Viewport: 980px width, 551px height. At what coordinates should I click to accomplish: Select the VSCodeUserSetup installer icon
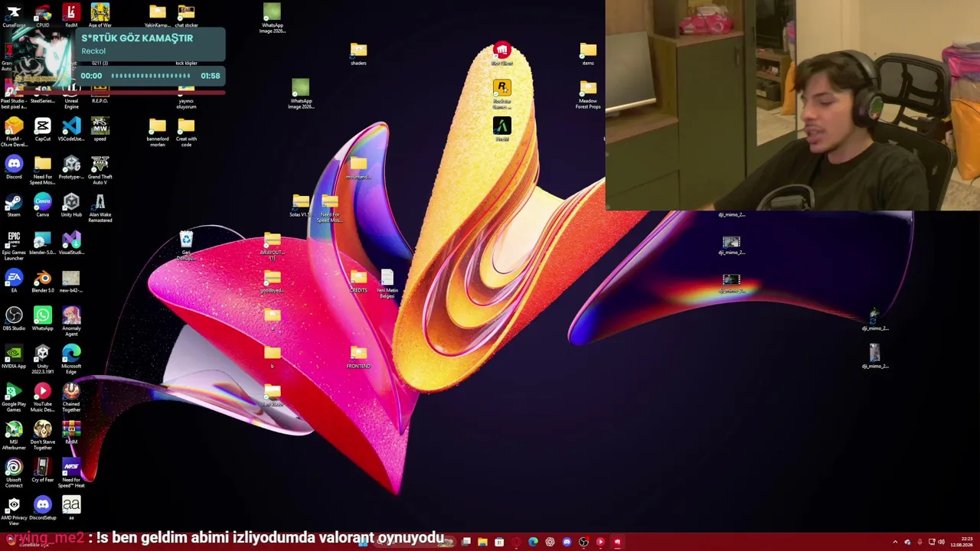pos(71,129)
